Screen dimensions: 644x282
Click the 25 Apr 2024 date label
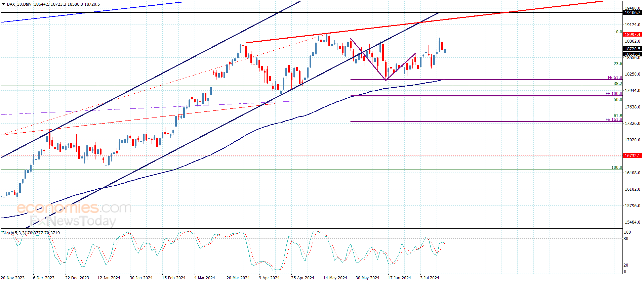tap(303, 278)
